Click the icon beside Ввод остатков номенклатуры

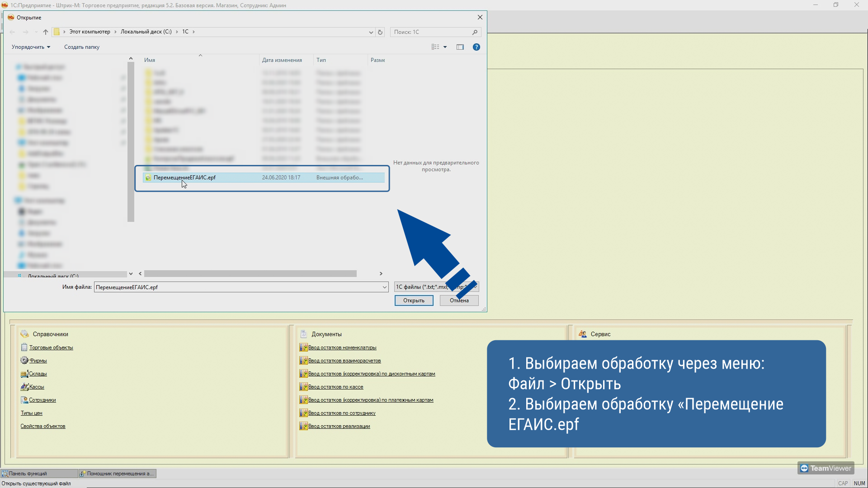pos(303,347)
